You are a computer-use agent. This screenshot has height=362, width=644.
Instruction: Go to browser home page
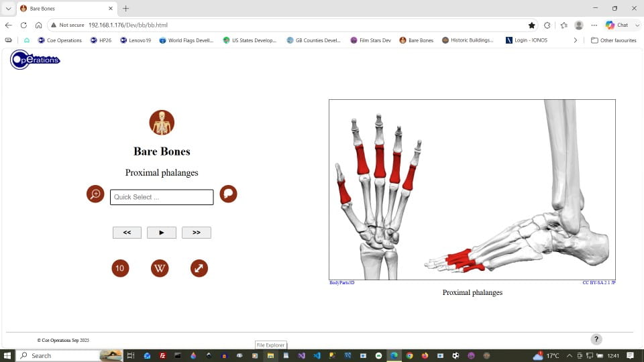click(x=39, y=25)
